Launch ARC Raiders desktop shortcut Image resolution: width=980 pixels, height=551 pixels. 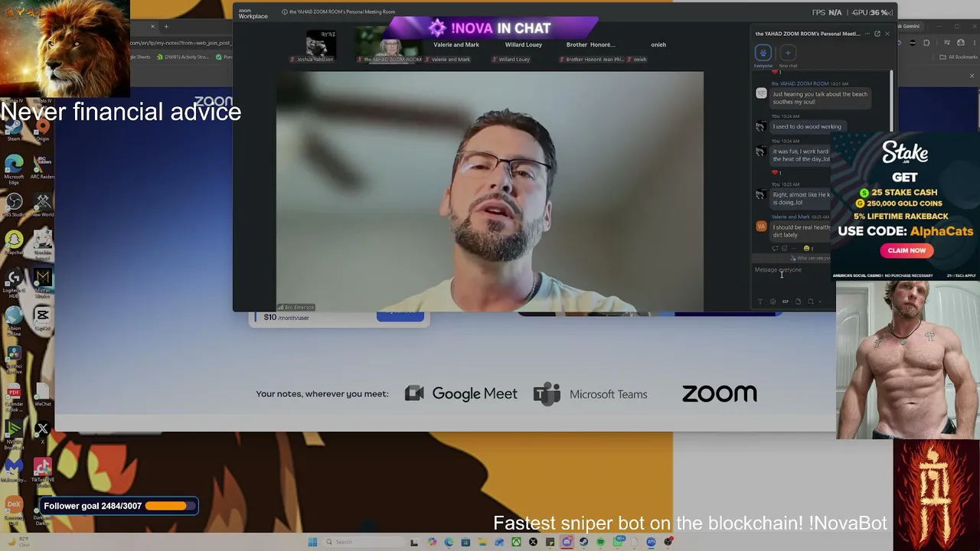42,168
